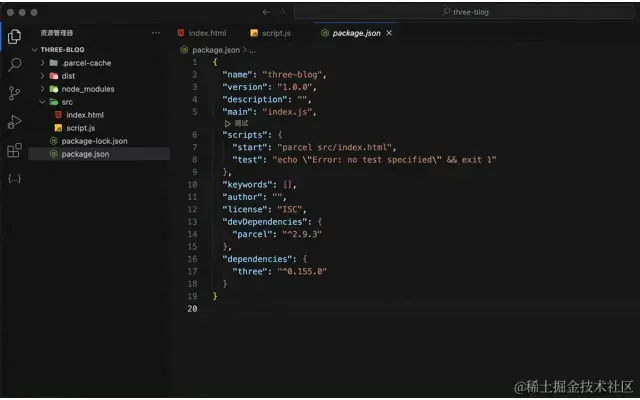
Task: Click the index.html tab file icon
Action: point(181,33)
